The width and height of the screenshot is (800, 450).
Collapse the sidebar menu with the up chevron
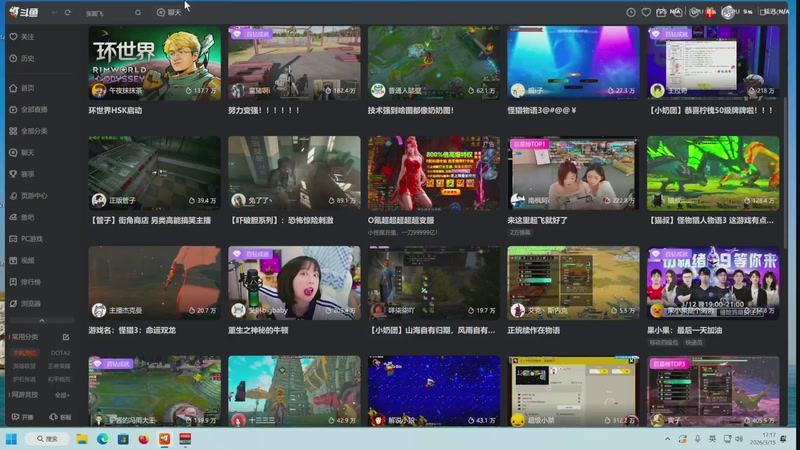click(42, 320)
